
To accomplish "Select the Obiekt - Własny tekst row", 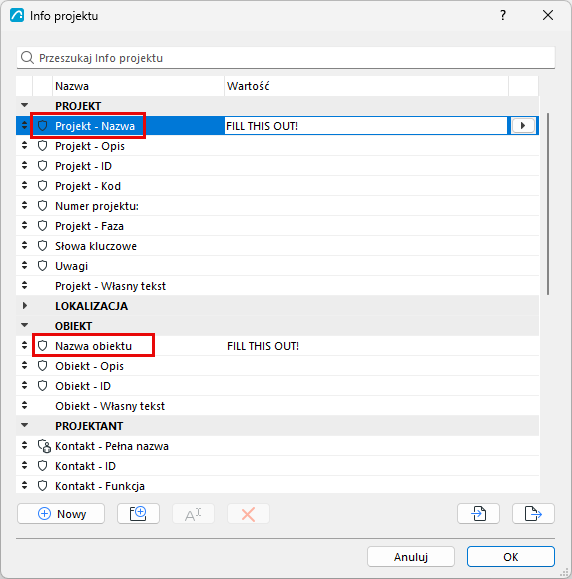I will point(277,406).
